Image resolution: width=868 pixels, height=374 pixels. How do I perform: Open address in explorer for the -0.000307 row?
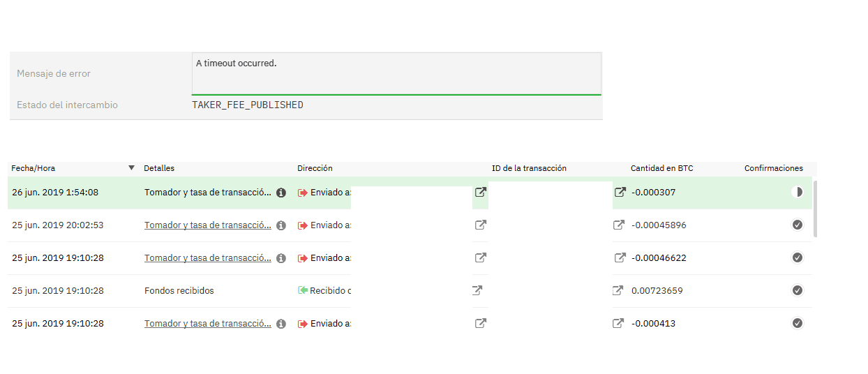[x=481, y=192]
